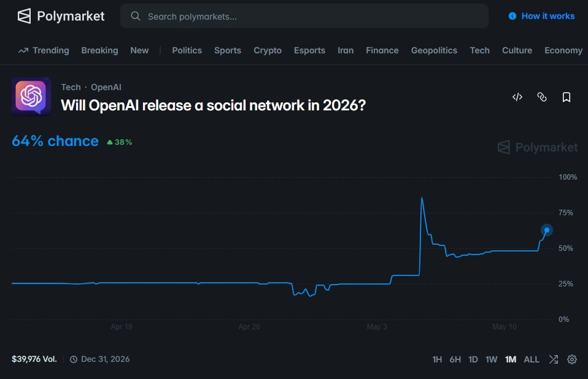Viewport: 588px width, 379px height.
Task: Open the Tech category in the navigation bar
Action: 479,50
